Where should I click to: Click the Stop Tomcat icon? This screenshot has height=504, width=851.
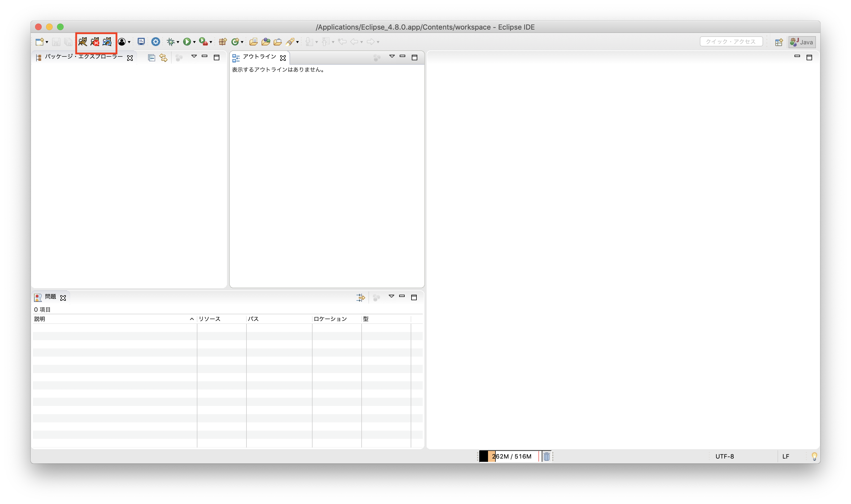pyautogui.click(x=95, y=41)
